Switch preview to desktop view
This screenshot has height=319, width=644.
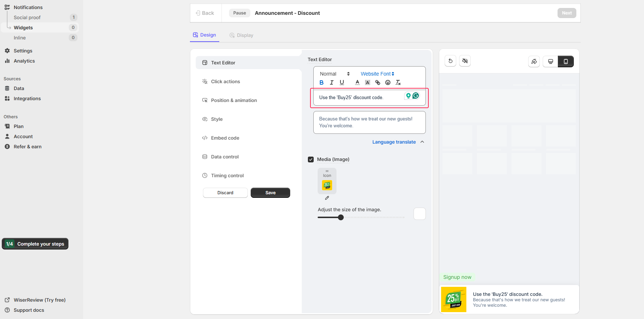pos(551,61)
